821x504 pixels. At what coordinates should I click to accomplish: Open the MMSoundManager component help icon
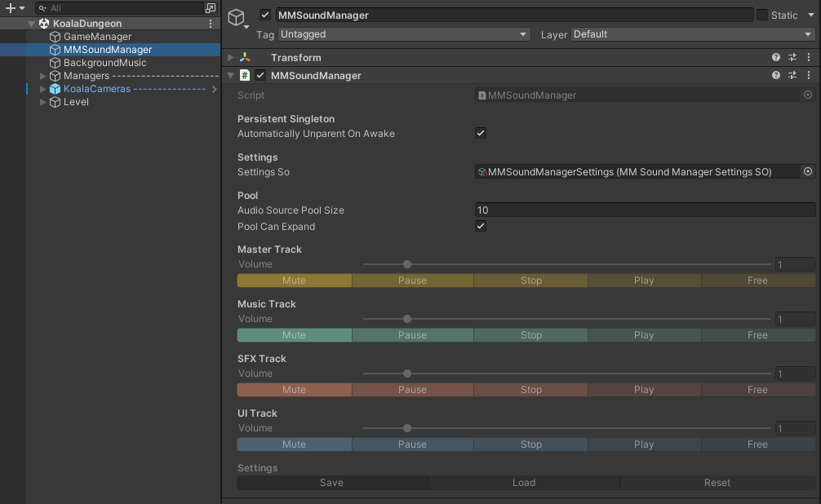pos(776,75)
